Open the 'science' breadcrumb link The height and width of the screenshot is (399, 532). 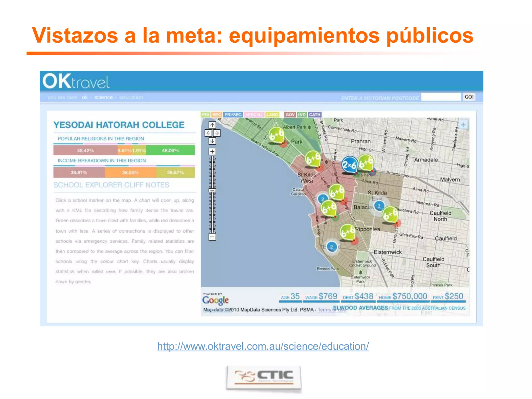[103, 97]
